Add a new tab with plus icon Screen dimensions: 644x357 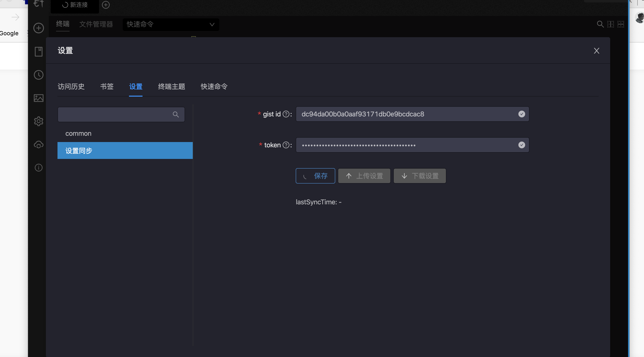(x=106, y=5)
